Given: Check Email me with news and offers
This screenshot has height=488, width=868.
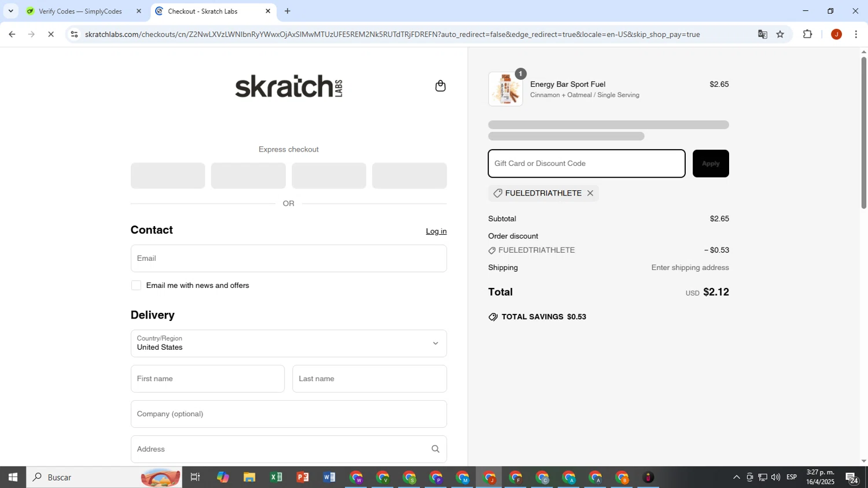Looking at the screenshot, I should pyautogui.click(x=136, y=286).
